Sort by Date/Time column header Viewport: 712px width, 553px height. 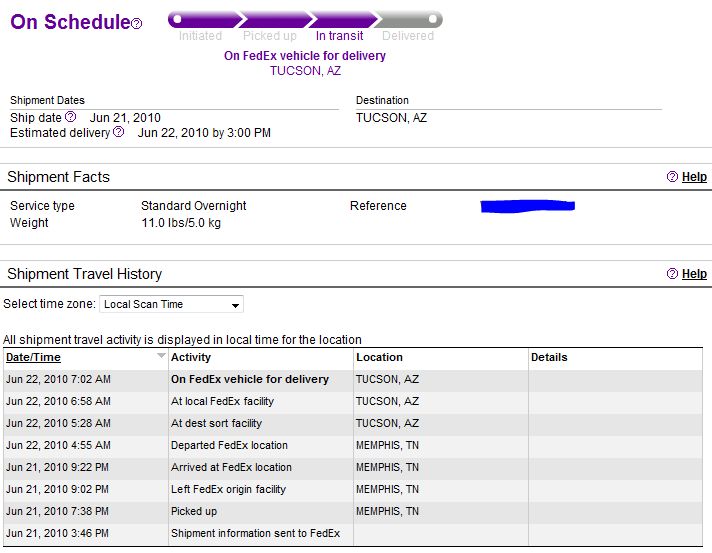tap(33, 357)
